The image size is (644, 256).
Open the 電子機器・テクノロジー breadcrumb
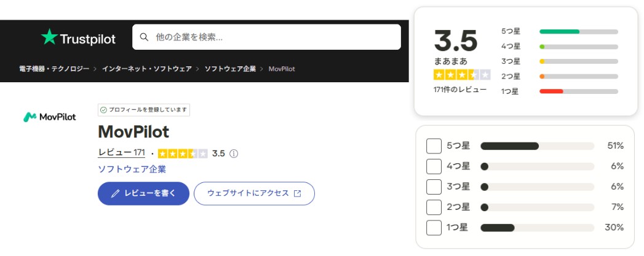point(54,69)
